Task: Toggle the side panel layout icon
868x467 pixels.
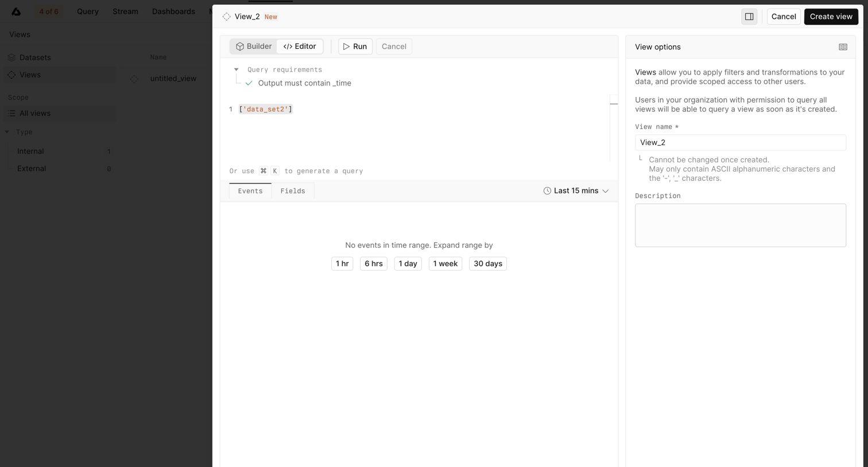Action: tap(749, 17)
